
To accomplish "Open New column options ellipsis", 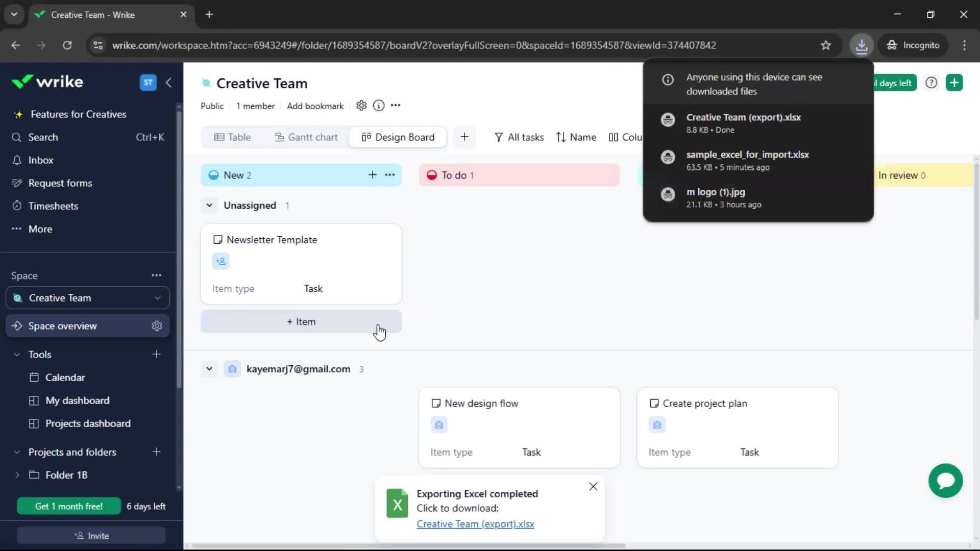I will tap(390, 175).
